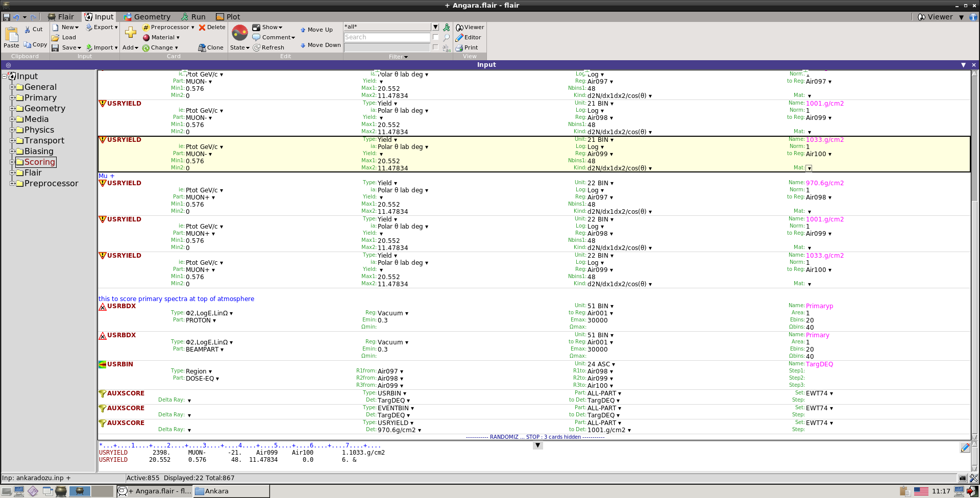
Task: Click the Refresh icon
Action: click(x=257, y=48)
